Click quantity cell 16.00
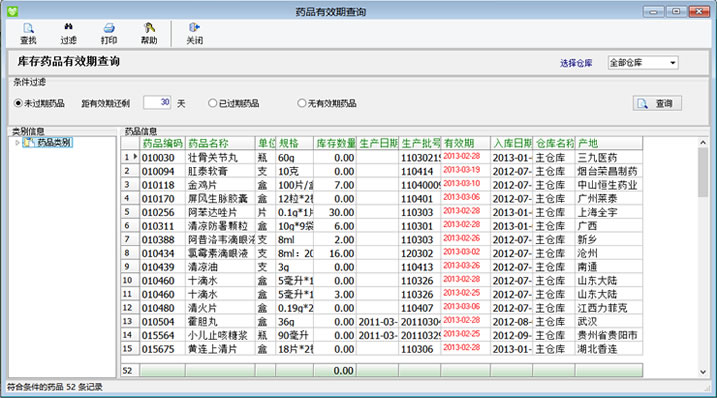The width and height of the screenshot is (717, 398). tap(335, 253)
